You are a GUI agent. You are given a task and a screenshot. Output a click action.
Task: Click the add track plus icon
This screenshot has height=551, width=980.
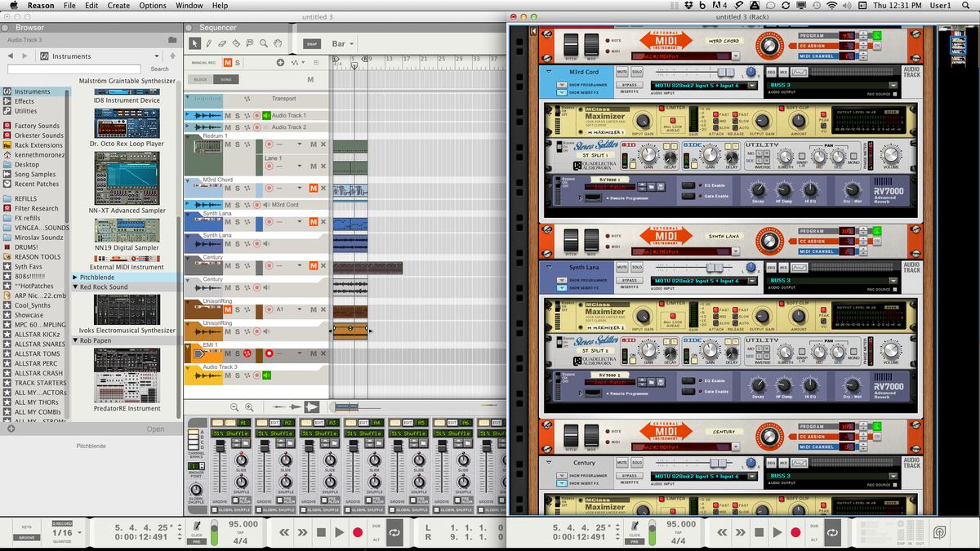[280, 62]
